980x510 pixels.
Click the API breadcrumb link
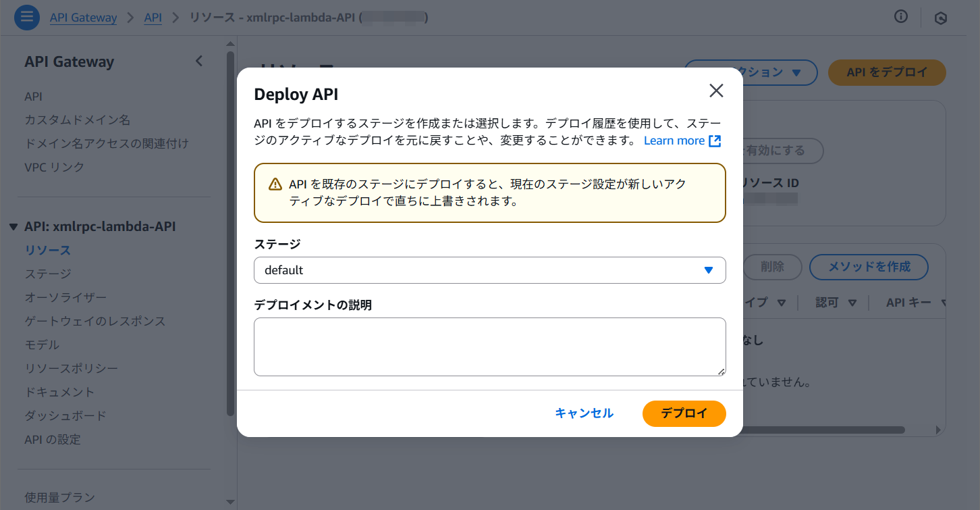[153, 18]
